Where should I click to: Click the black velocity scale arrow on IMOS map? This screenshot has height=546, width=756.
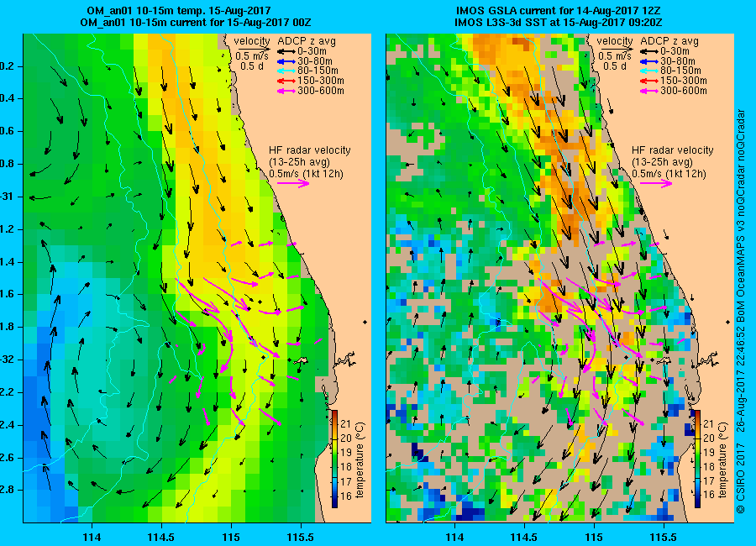(x=617, y=48)
